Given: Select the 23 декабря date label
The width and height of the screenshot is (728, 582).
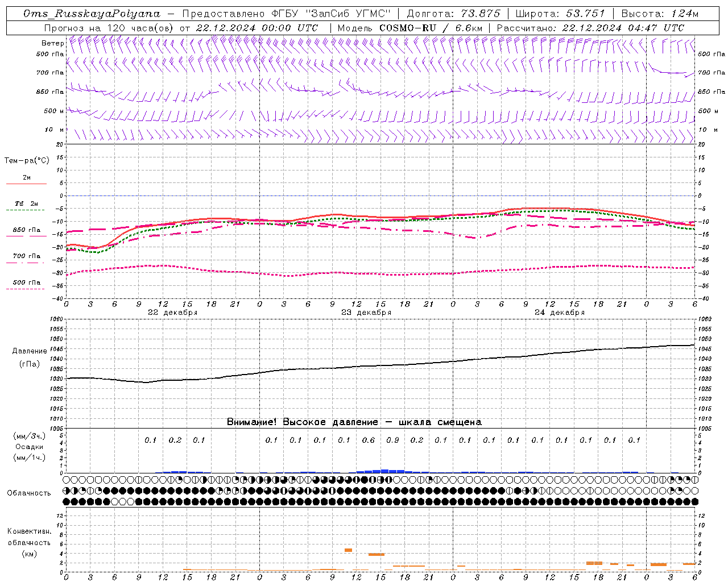Looking at the screenshot, I should tap(366, 313).
